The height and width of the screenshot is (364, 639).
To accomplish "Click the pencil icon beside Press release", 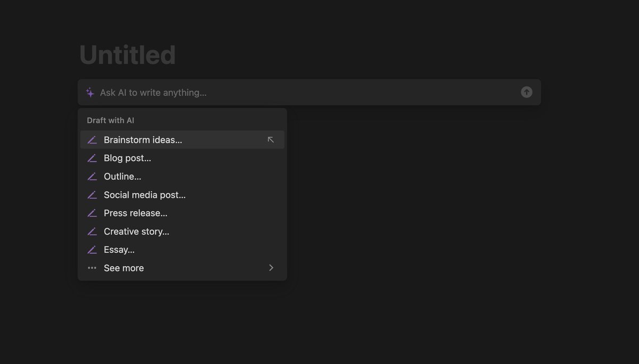I will click(92, 213).
